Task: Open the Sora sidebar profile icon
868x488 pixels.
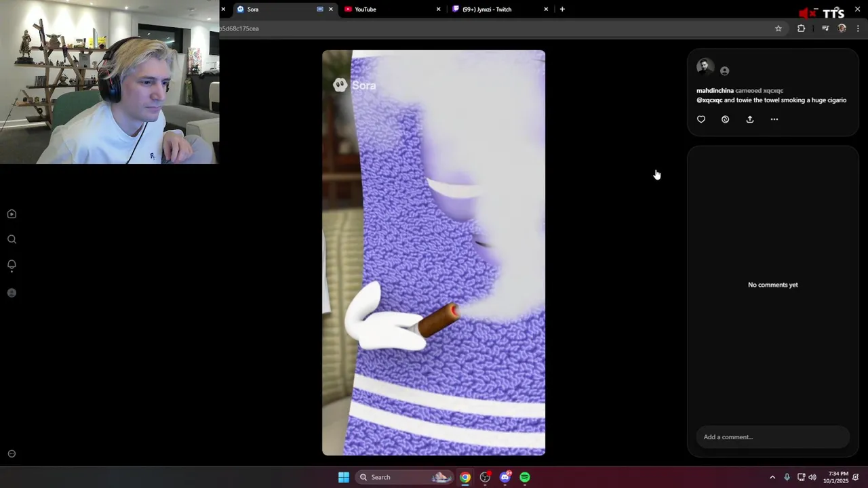Action: [12, 293]
